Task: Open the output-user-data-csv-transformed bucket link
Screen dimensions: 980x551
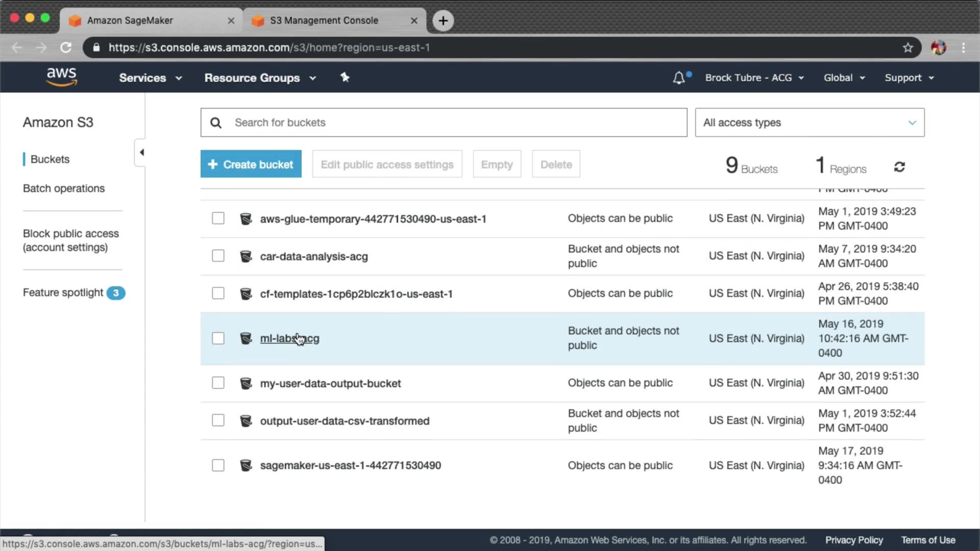Action: coord(345,421)
